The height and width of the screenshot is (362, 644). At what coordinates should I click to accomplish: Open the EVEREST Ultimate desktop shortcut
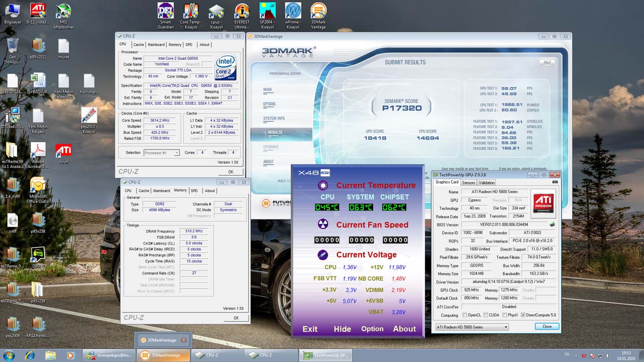coord(242,16)
